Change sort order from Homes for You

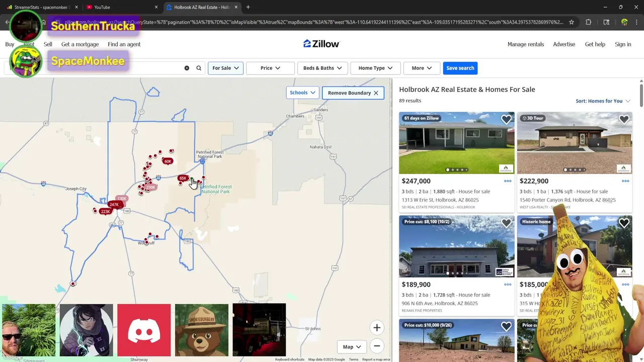pyautogui.click(x=603, y=101)
